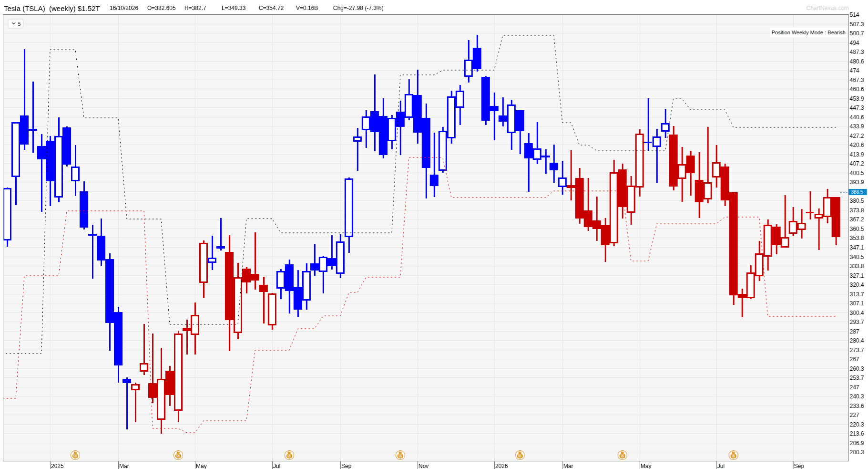This screenshot has width=868, height=469.
Task: Click the earnings marker between 2025 and Mar
Action: (75, 455)
